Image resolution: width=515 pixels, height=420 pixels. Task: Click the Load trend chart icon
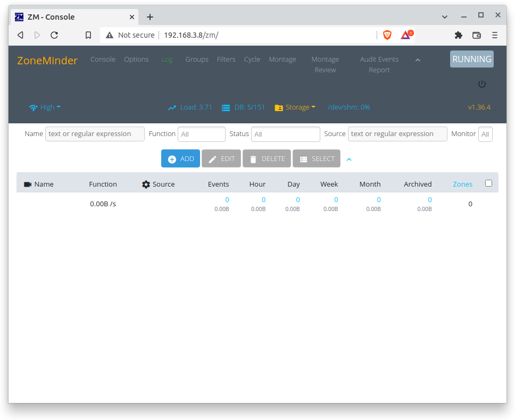(x=172, y=107)
